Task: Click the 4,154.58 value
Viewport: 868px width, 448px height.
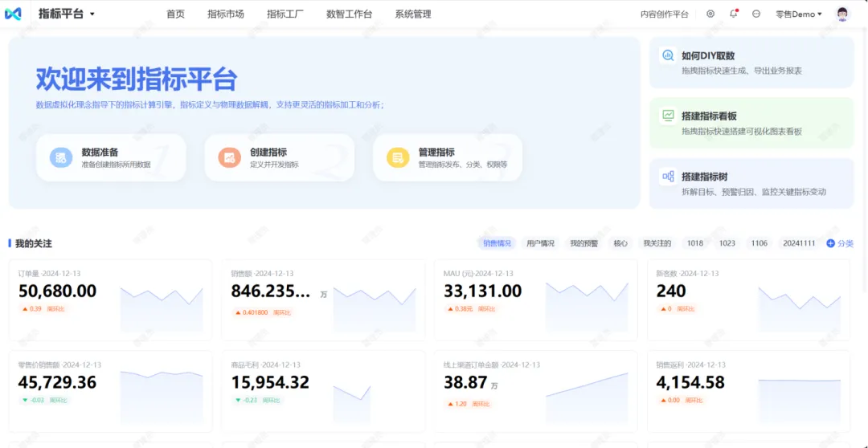Action: 690,382
